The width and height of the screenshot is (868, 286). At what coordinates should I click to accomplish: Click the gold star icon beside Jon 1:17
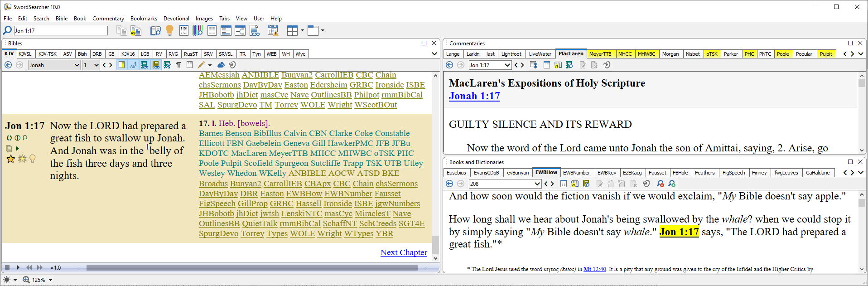click(x=11, y=159)
